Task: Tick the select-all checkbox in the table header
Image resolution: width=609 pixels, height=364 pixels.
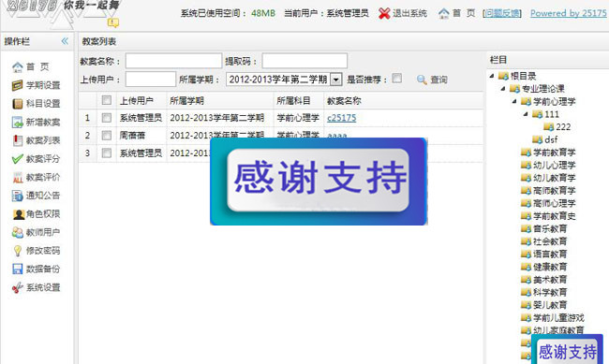Action: [107, 100]
